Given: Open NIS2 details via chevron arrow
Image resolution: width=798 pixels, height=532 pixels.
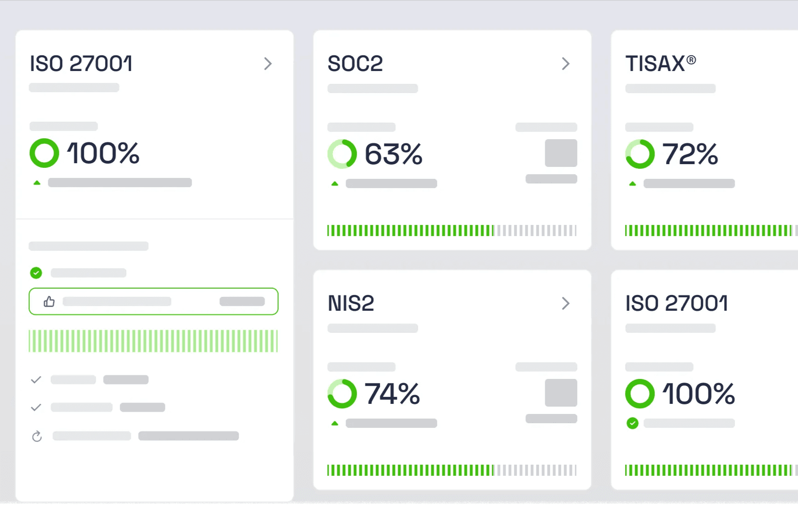Looking at the screenshot, I should tap(566, 303).
